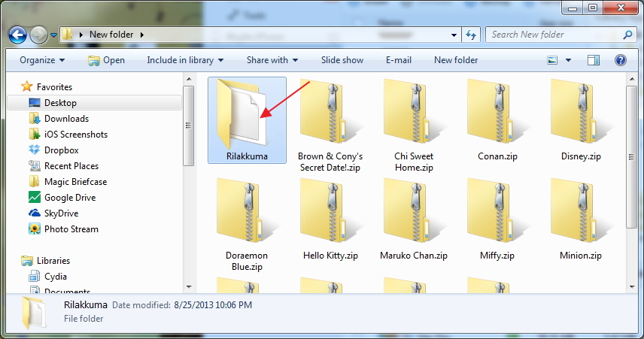Open the recent locations dropdown arrow

pos(53,35)
